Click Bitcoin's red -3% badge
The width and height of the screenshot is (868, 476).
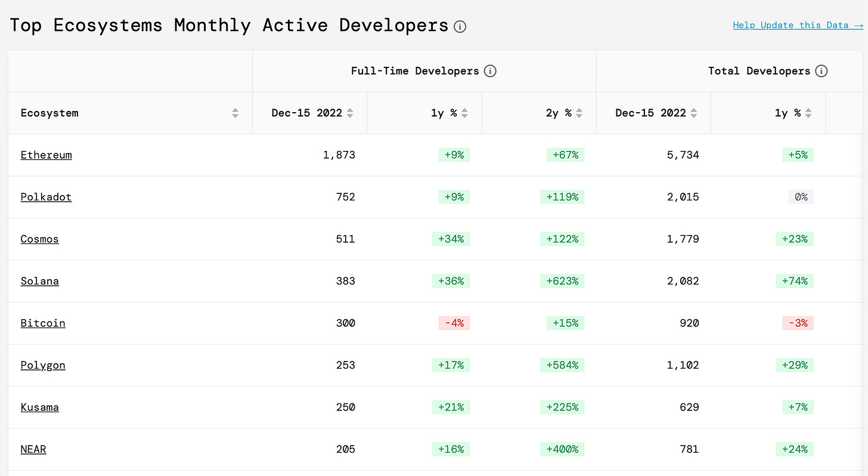tap(798, 323)
